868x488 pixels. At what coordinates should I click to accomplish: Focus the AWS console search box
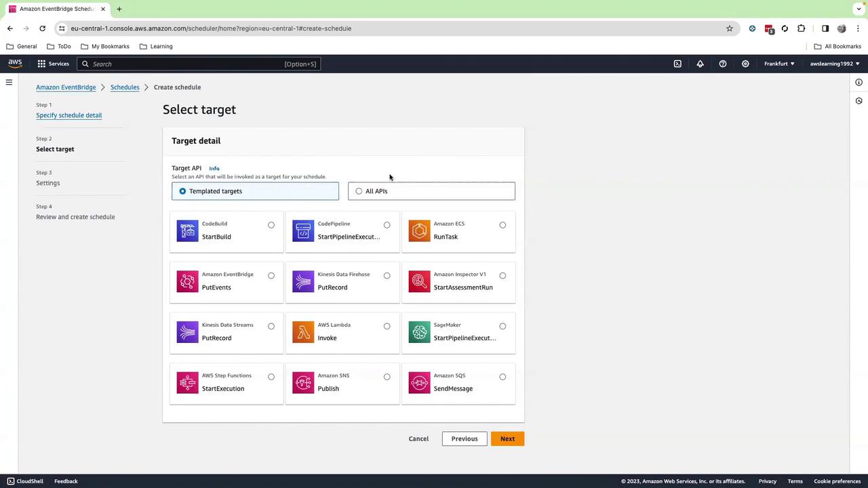(199, 64)
